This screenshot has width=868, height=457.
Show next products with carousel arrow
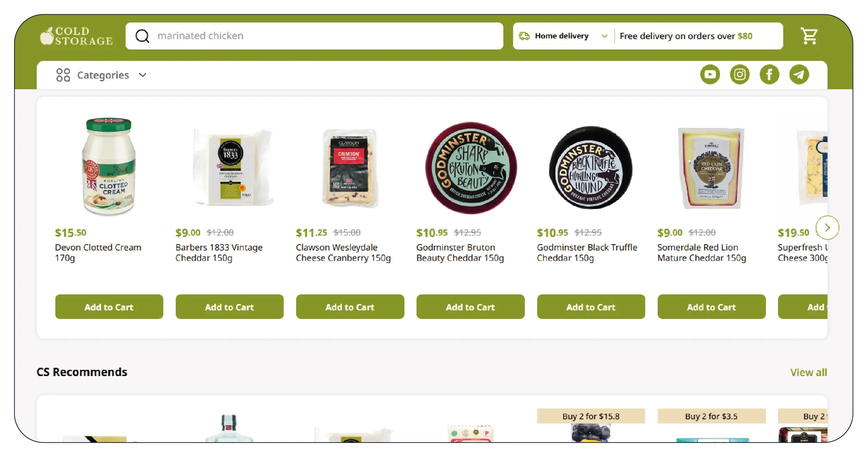(x=827, y=228)
